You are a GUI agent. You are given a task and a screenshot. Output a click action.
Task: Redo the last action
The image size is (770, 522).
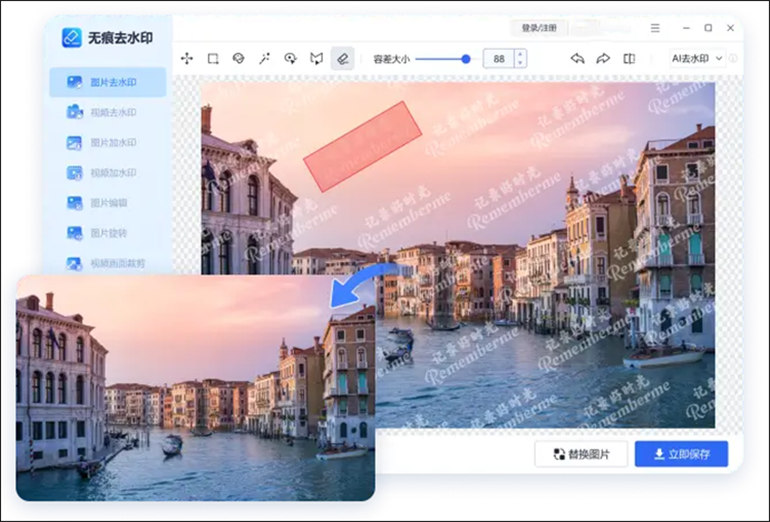tap(603, 58)
